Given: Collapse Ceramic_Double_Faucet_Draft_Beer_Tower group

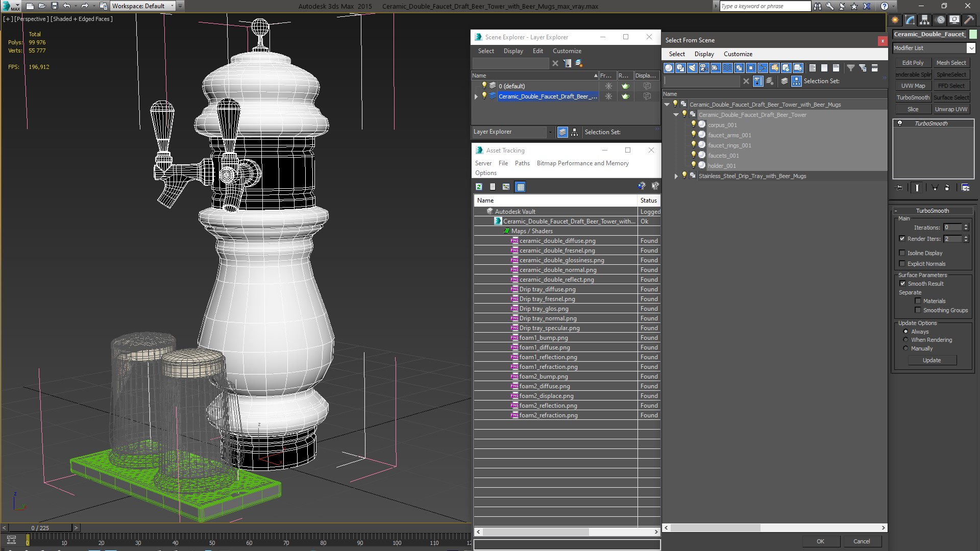Looking at the screenshot, I should click(x=676, y=115).
